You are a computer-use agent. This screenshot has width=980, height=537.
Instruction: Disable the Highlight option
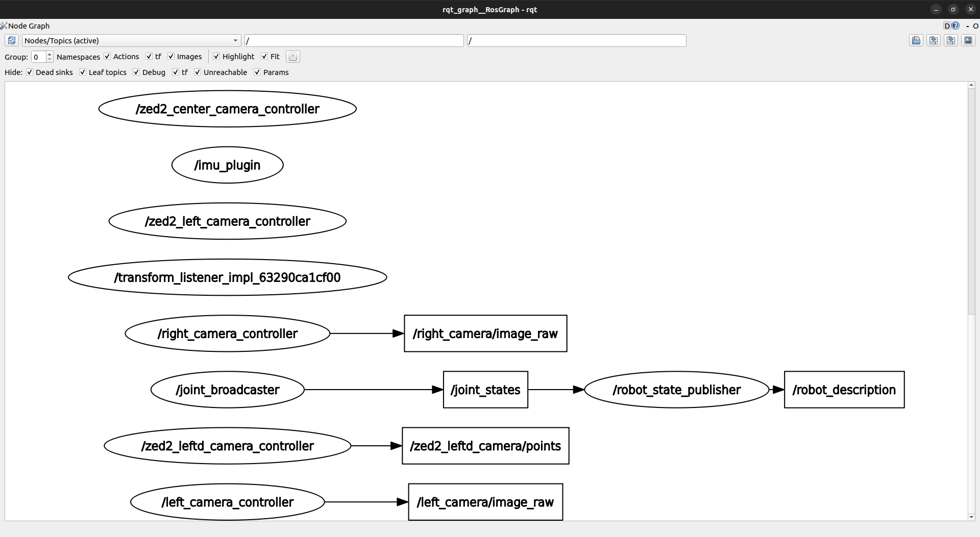point(216,56)
